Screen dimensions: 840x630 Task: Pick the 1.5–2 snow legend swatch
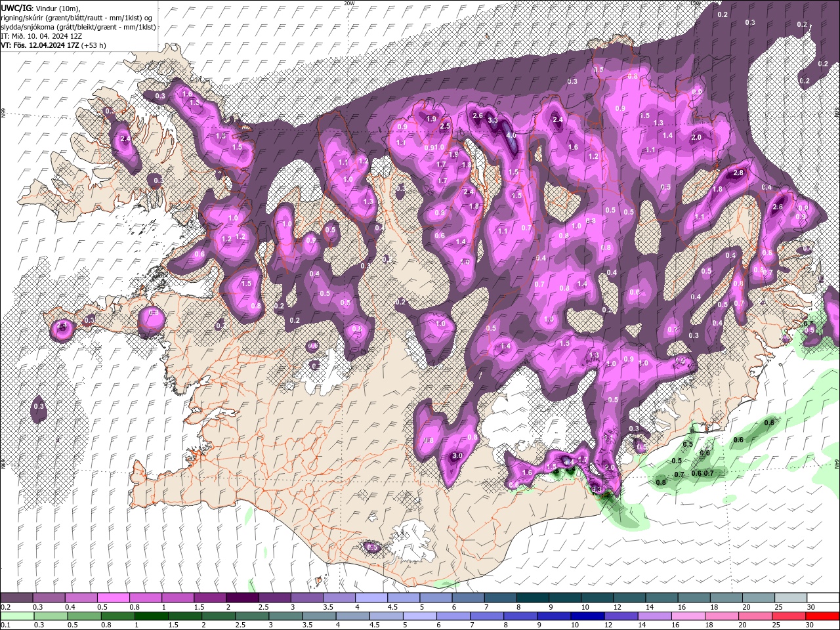point(209,598)
